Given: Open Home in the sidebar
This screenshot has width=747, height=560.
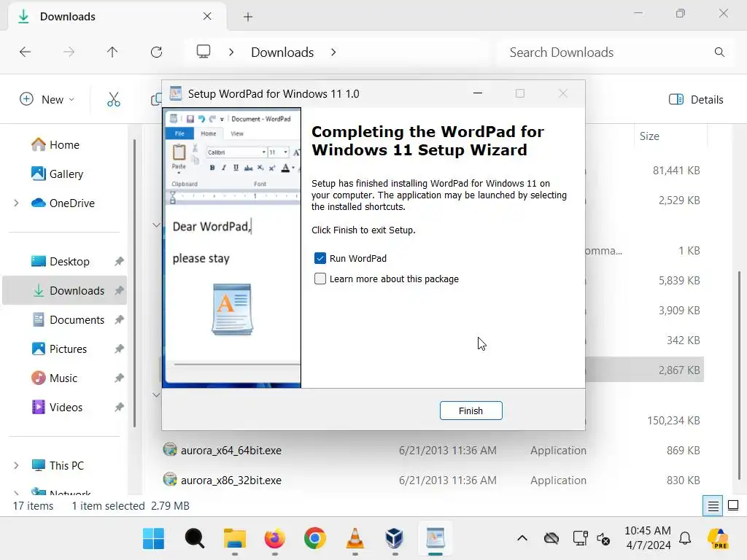Looking at the screenshot, I should (x=64, y=145).
